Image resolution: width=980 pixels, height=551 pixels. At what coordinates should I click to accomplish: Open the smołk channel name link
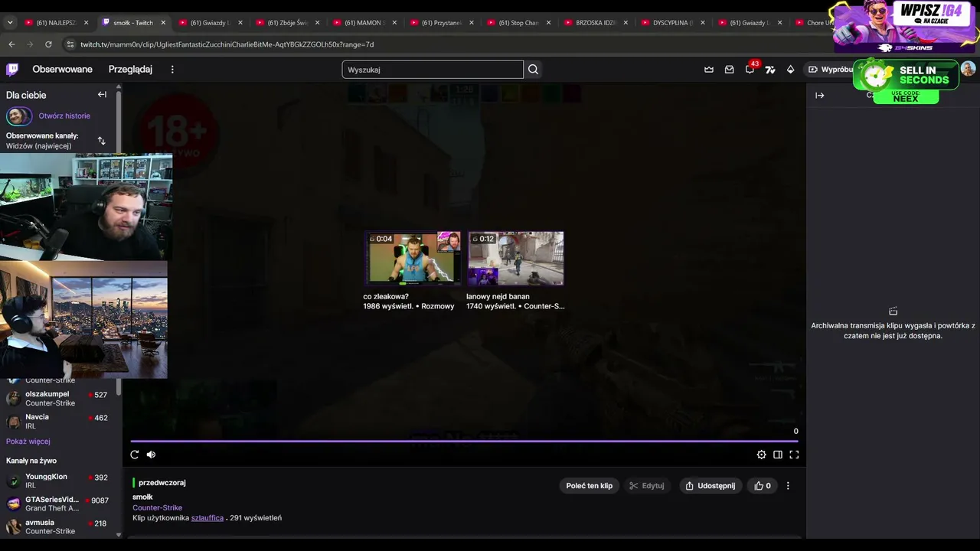(142, 497)
